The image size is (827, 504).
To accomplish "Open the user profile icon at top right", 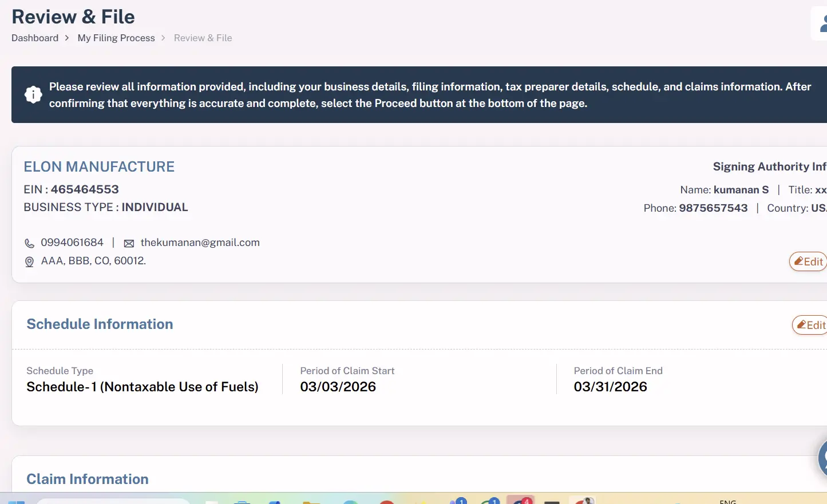I will pos(822,23).
